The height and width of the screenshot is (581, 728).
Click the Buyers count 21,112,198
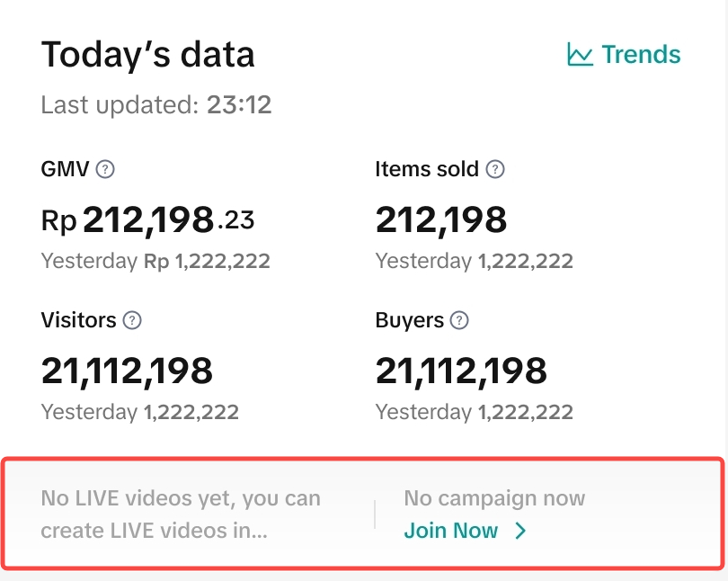461,371
